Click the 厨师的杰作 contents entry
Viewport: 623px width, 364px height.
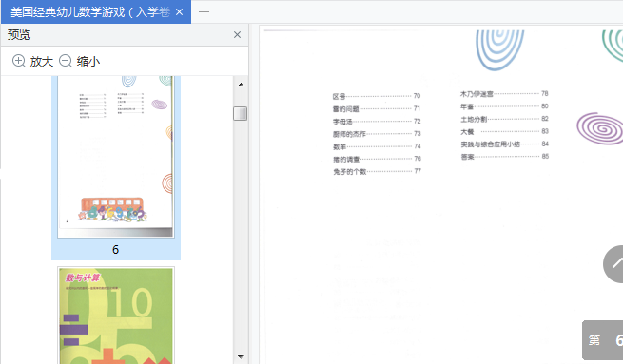[377, 134]
